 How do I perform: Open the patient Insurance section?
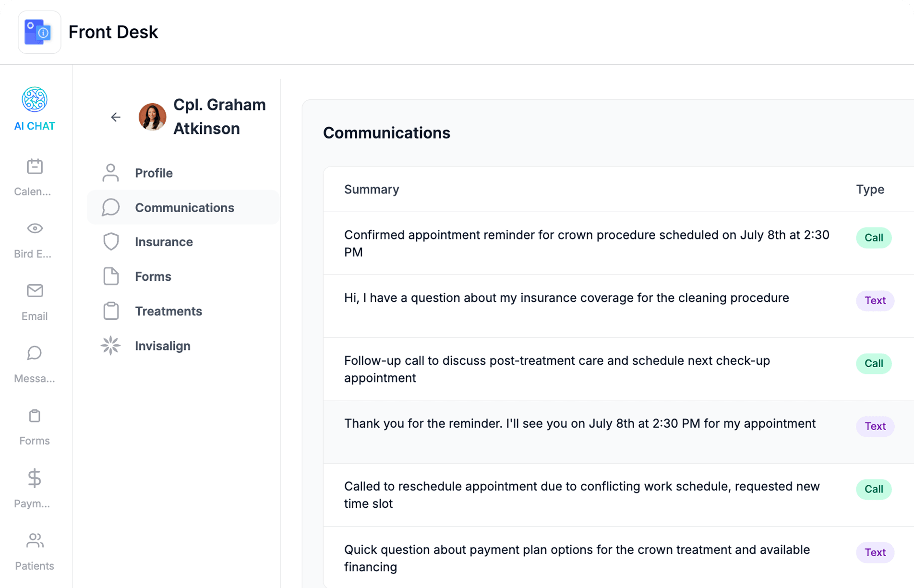pyautogui.click(x=164, y=242)
